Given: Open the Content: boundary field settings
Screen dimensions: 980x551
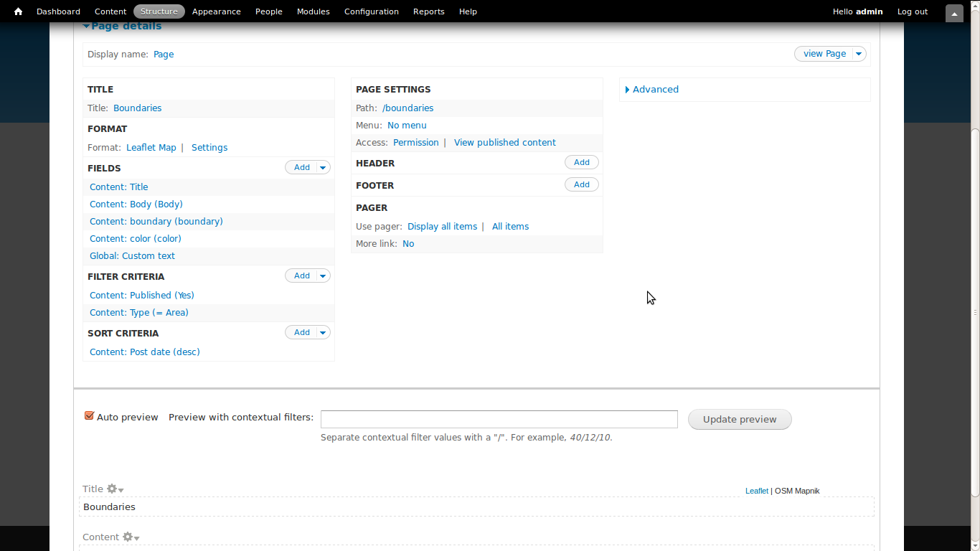Looking at the screenshot, I should tap(156, 221).
